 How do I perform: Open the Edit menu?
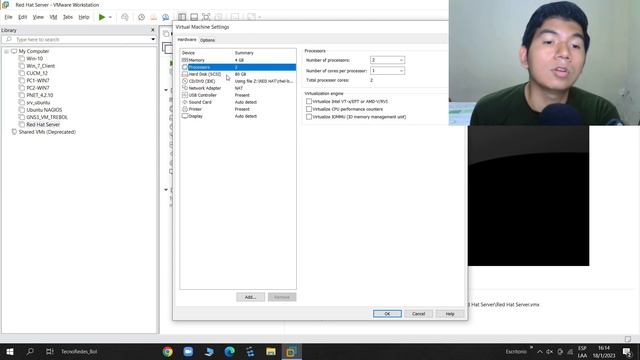point(22,17)
